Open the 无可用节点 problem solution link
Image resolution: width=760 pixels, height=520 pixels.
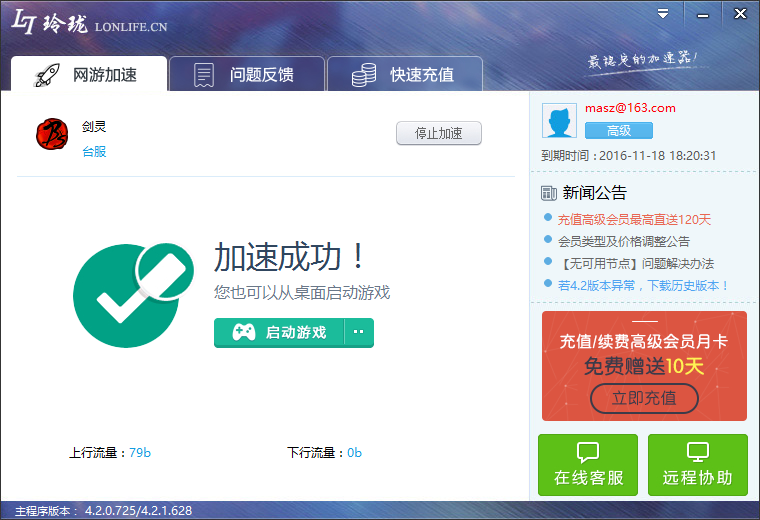(x=636, y=263)
